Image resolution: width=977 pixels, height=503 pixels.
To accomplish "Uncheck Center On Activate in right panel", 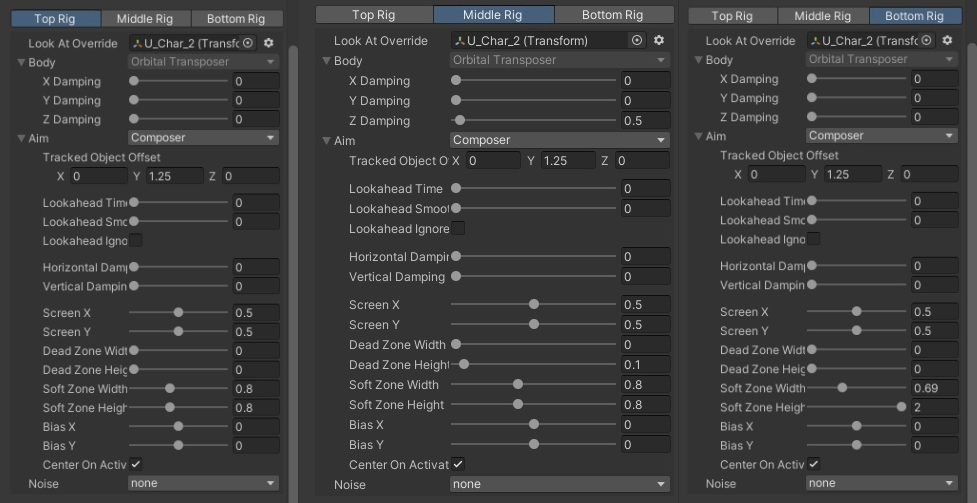I will click(x=813, y=464).
